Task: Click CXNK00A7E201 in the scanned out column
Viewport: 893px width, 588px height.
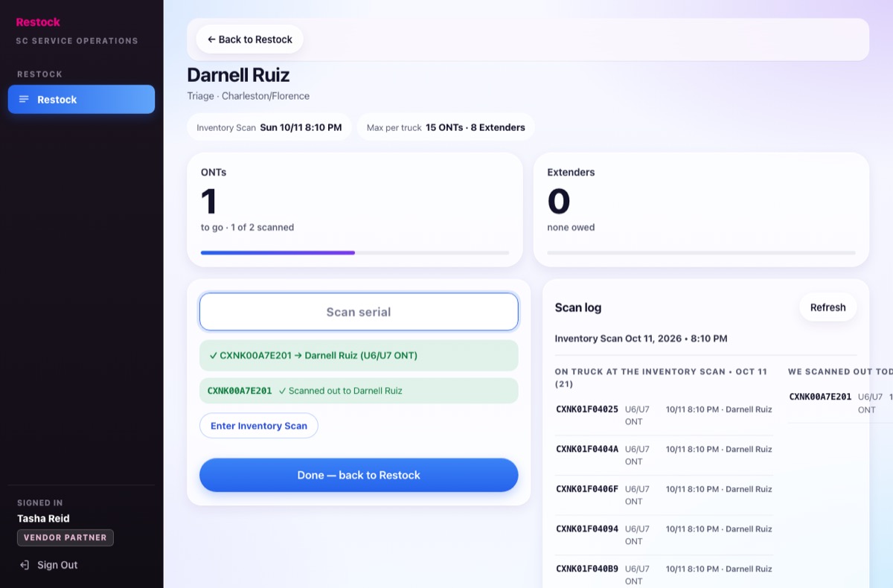Action: [820, 397]
